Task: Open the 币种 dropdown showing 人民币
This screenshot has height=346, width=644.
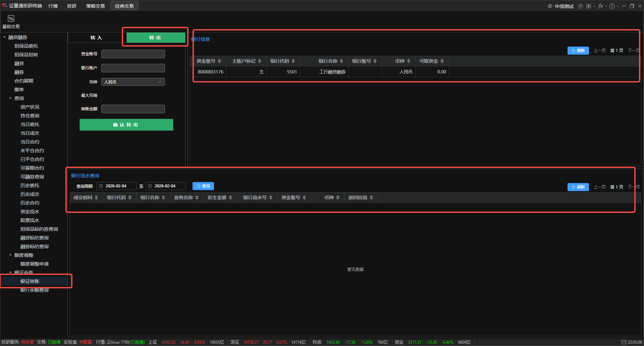Action: (x=133, y=82)
